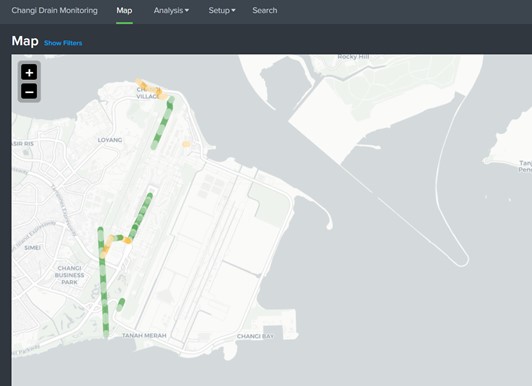The height and width of the screenshot is (386, 532).
Task: Expand the Setup dropdown menu
Action: [x=222, y=11]
